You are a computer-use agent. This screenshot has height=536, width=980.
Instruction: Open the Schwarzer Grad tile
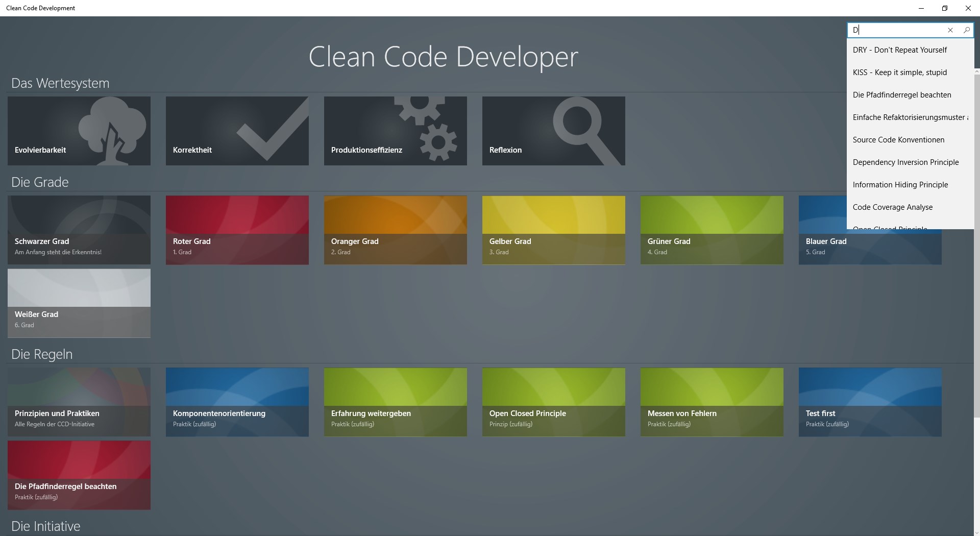tap(79, 230)
